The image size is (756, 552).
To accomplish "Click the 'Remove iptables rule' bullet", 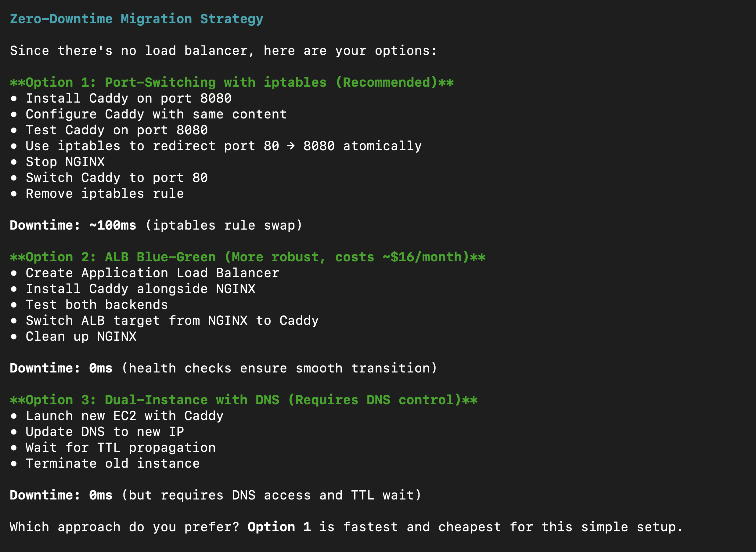I will tap(105, 194).
